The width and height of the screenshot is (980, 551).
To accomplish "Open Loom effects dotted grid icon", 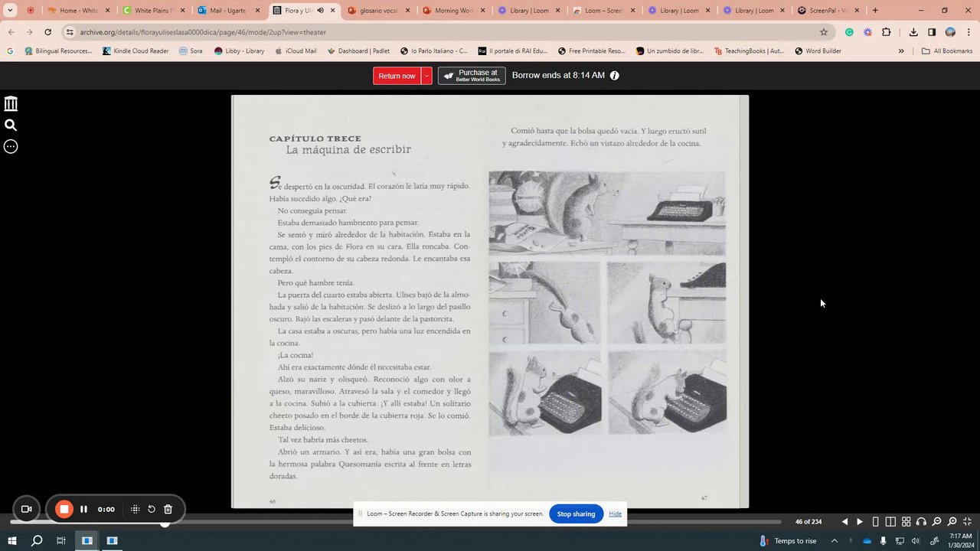I will pos(135,509).
